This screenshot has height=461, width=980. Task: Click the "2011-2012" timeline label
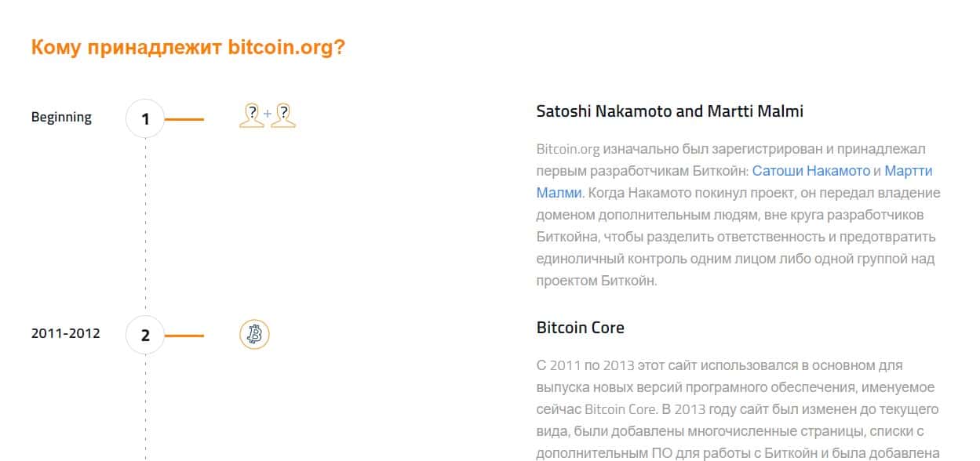[66, 333]
